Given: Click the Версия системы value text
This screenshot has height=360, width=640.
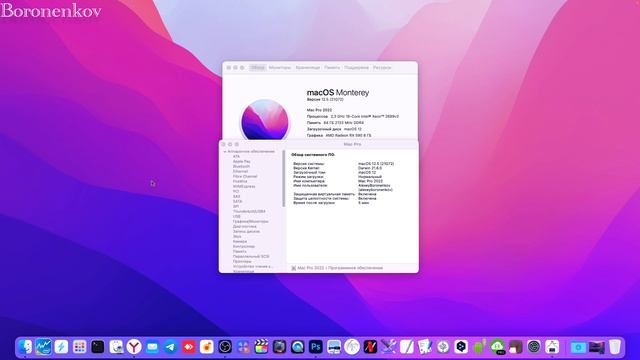Looking at the screenshot, I should [x=376, y=164].
